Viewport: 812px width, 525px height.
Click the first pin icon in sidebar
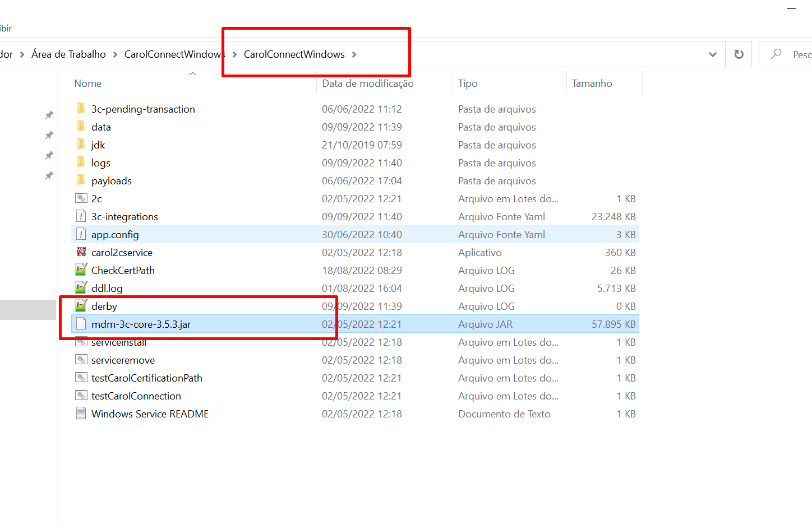(49, 115)
